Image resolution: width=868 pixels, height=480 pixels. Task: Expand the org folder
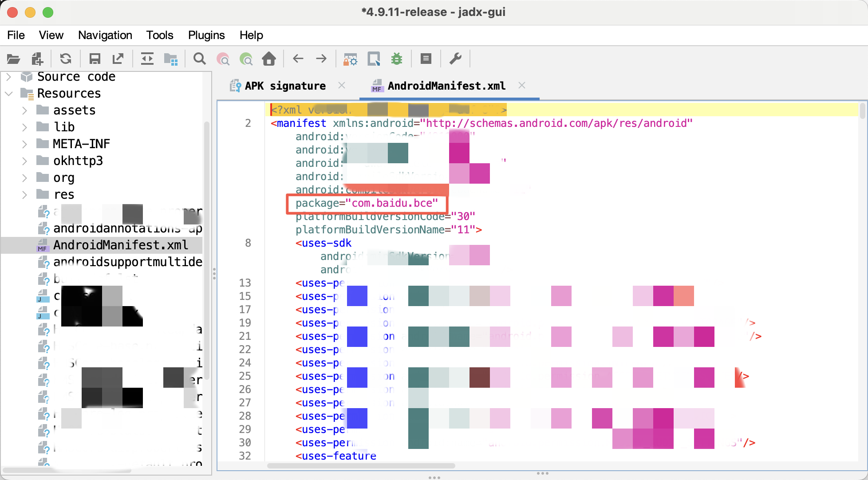point(24,178)
